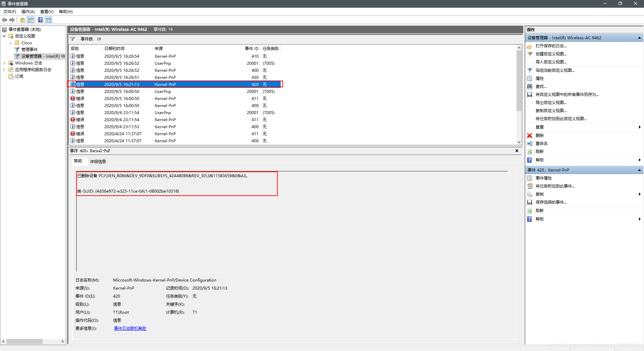Open 事件属性 in the event actions
644x351 pixels.
coord(543,178)
